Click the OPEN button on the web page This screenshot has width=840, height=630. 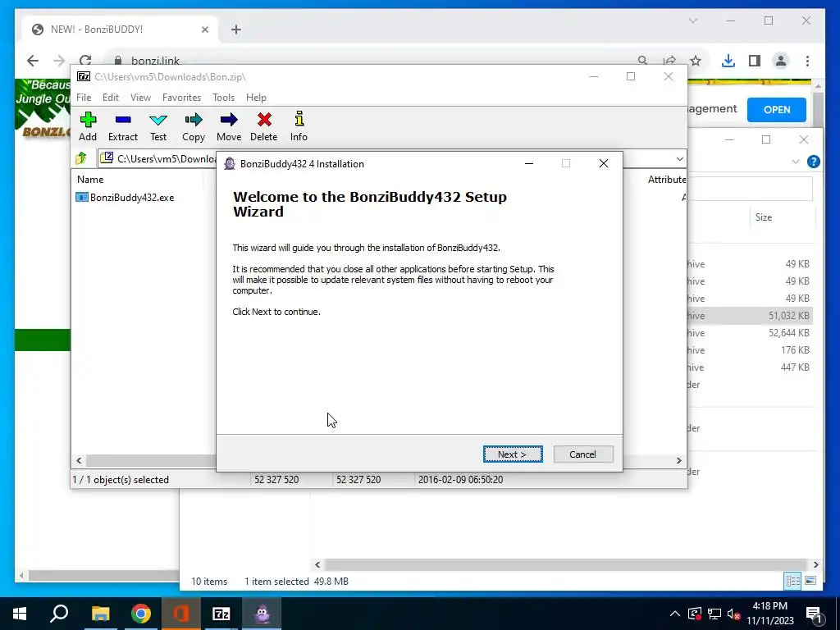[x=777, y=109]
